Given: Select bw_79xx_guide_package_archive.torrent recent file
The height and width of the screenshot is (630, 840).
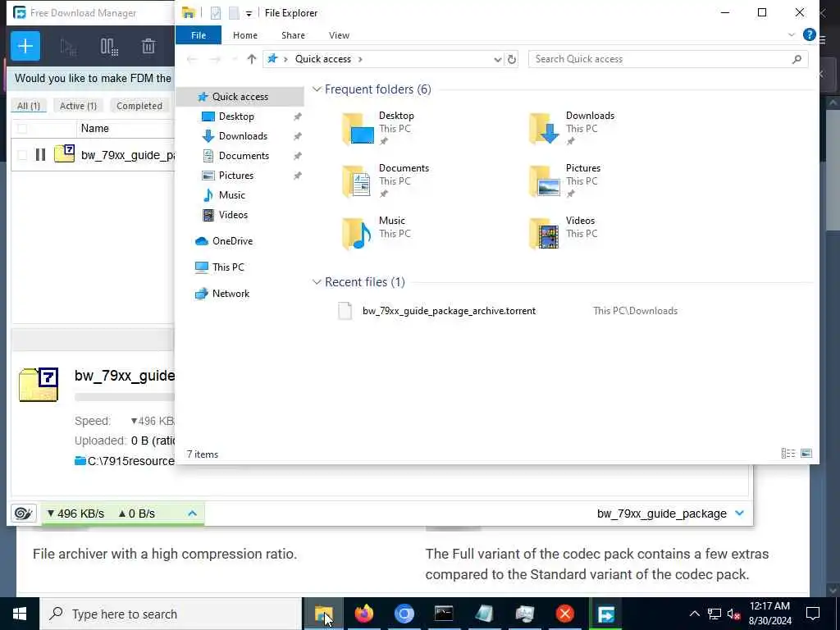Looking at the screenshot, I should click(x=449, y=311).
